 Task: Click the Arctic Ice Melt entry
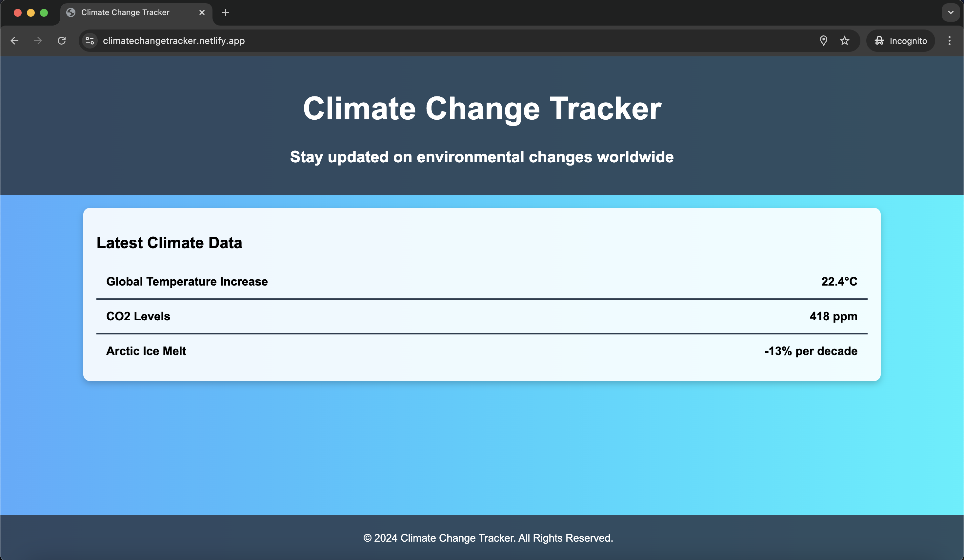click(146, 351)
